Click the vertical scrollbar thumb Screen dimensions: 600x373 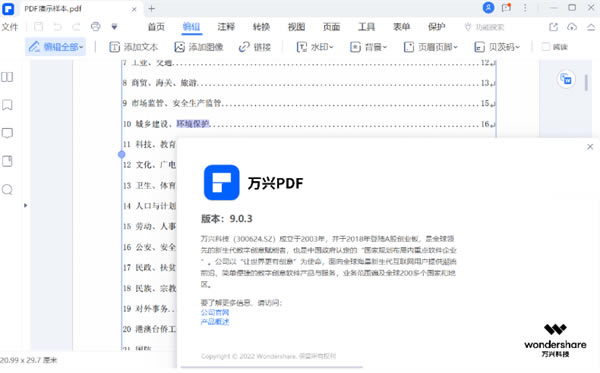click(586, 83)
